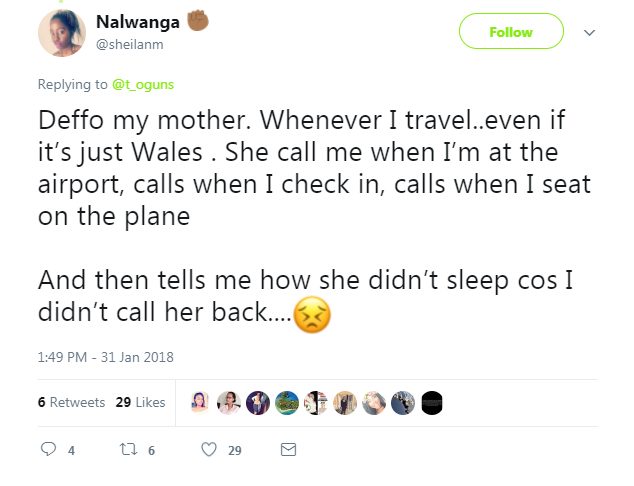Retweet this tweet using the retweet icon
This screenshot has width=634, height=486.
(127, 450)
